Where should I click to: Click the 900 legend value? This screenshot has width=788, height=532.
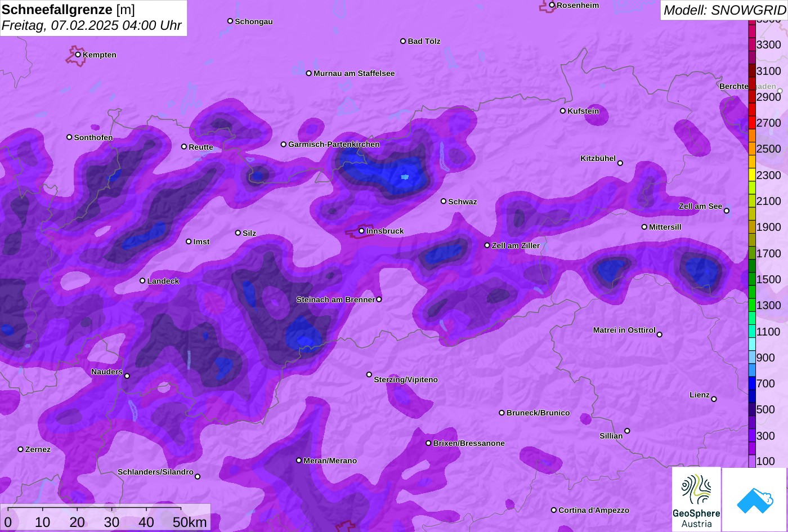click(765, 357)
